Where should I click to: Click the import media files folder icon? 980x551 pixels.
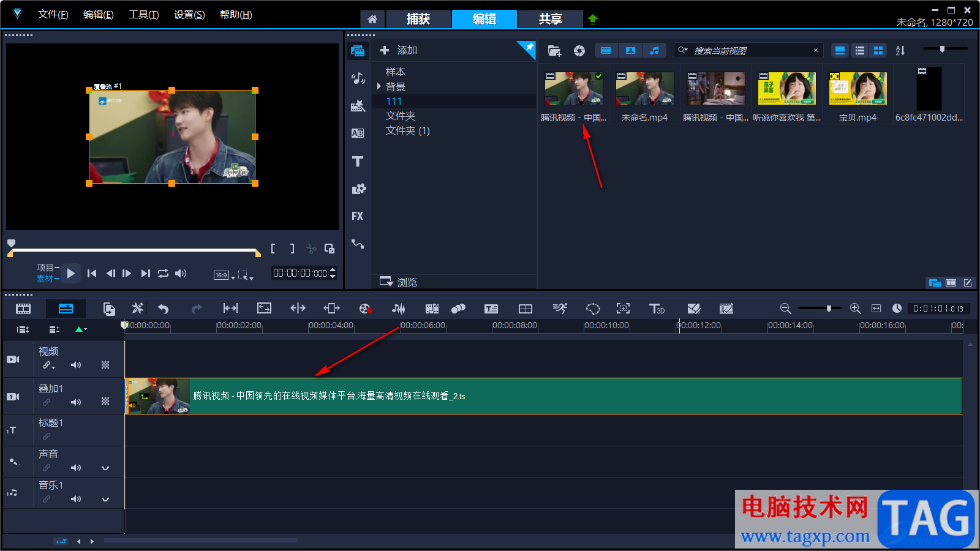coord(554,51)
